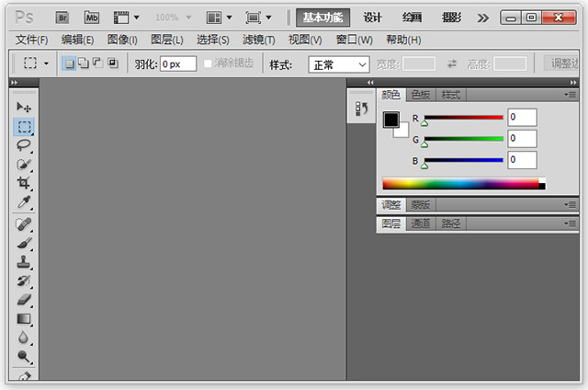Screen dimensions: 588x390
Task: Open the 滤镜(T) menu
Action: (x=259, y=40)
